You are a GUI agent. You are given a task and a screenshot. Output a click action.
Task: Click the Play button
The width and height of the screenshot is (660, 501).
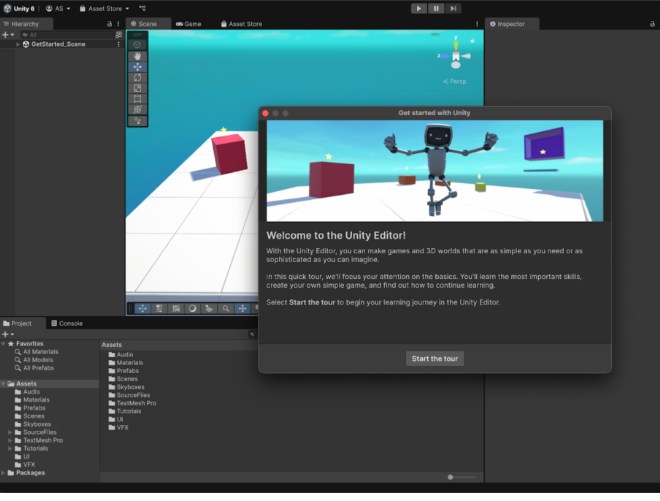419,8
